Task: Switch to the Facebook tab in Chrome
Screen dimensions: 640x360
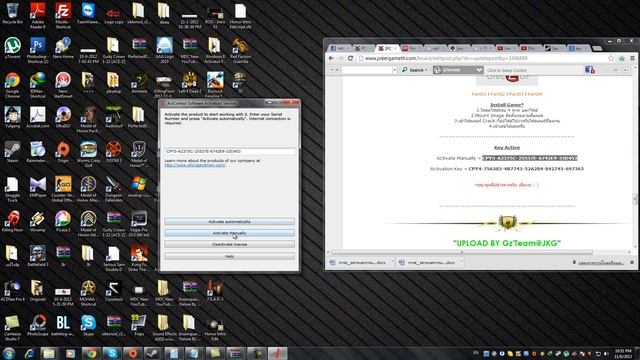Action: click(338, 48)
